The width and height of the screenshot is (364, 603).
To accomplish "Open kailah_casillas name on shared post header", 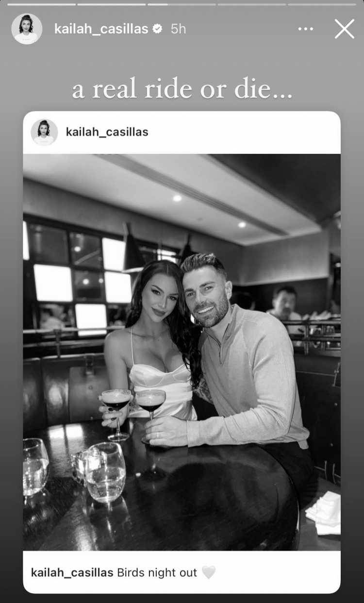I will point(107,132).
